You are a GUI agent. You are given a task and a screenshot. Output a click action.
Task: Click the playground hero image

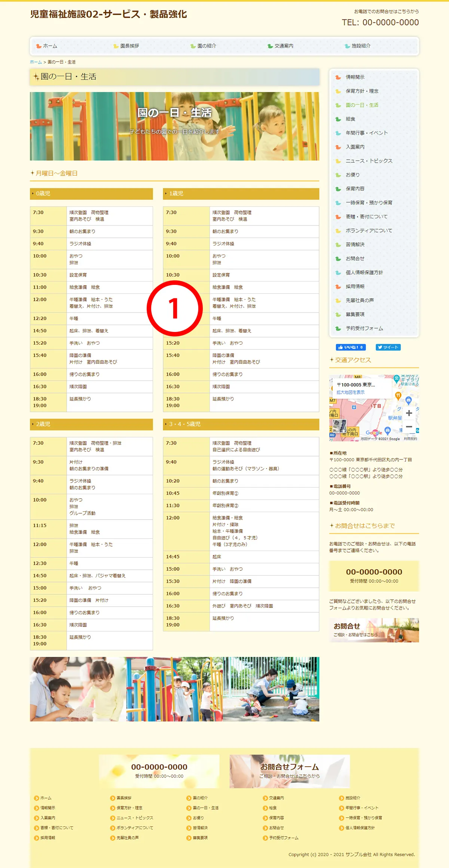(x=174, y=126)
